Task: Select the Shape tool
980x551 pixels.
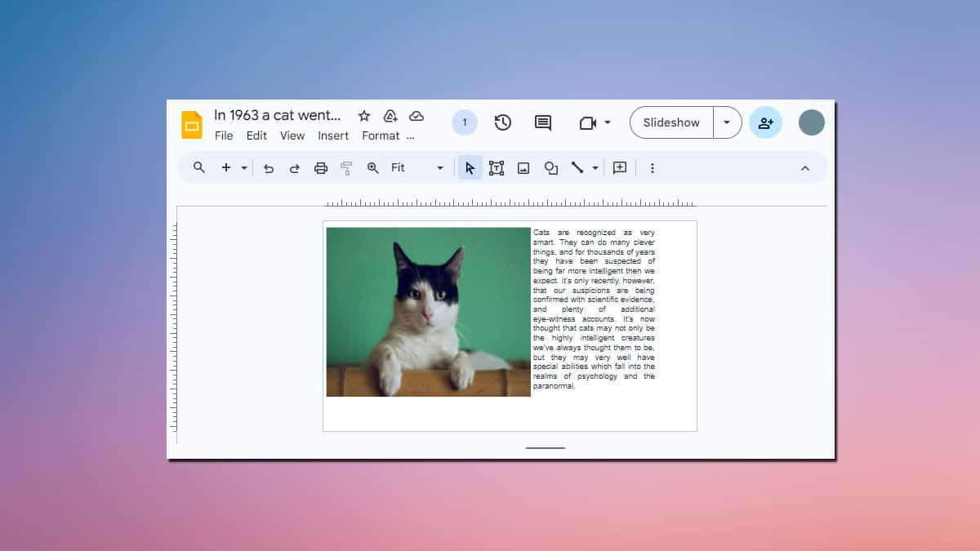Action: [x=550, y=167]
